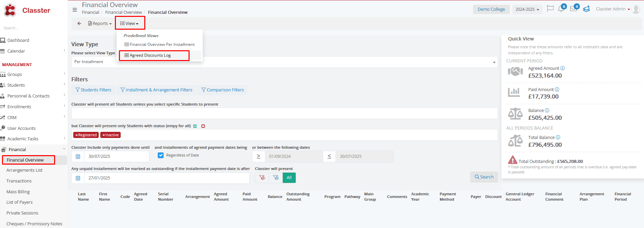Select Financial Overview sidebar item

[25, 160]
